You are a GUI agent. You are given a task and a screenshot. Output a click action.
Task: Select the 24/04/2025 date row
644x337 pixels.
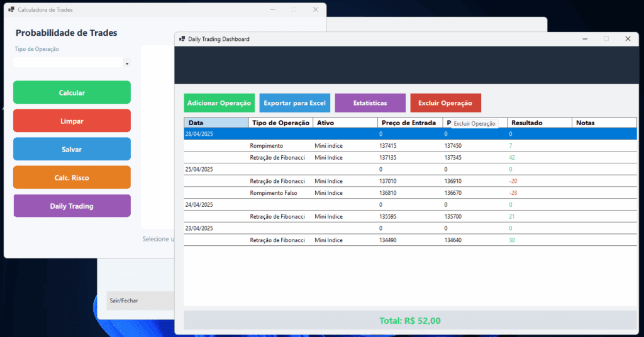coord(410,204)
